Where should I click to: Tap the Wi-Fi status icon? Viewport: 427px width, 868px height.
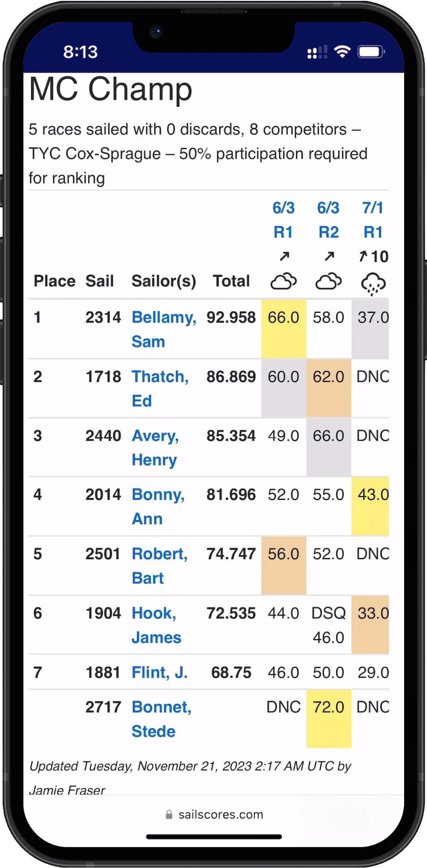(342, 52)
